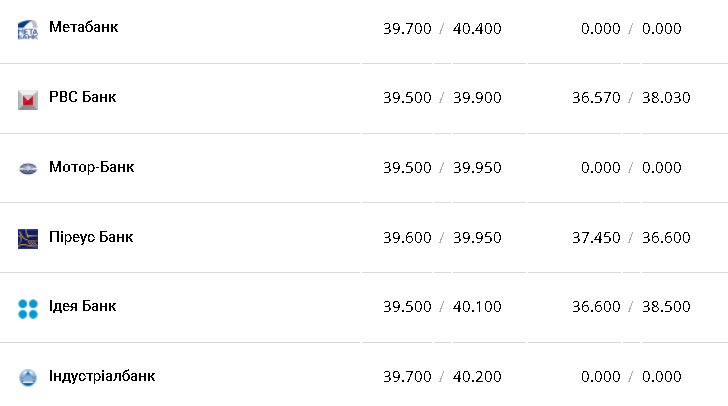The image size is (728, 406).
Task: Click the Мотор-Банк logo icon
Action: [28, 168]
